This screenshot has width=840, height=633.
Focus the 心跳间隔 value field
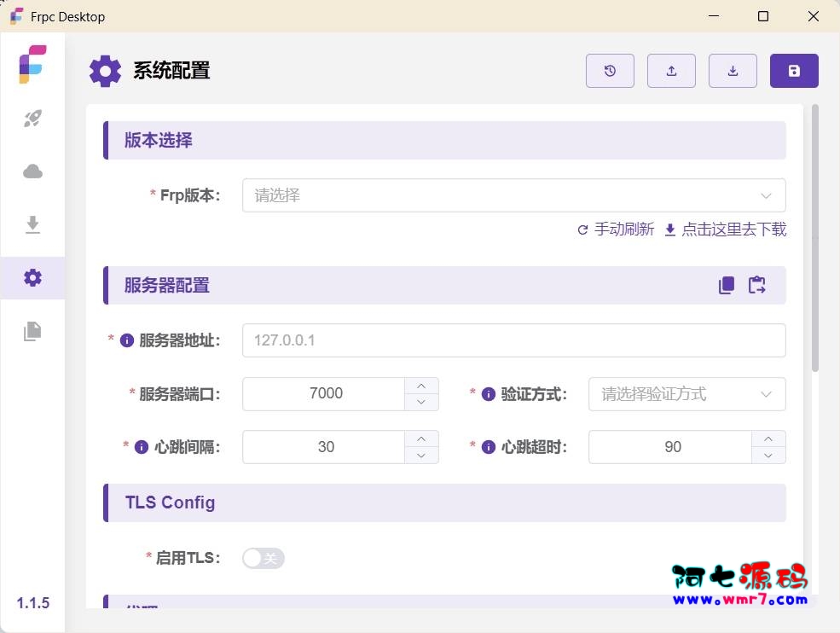click(x=323, y=447)
